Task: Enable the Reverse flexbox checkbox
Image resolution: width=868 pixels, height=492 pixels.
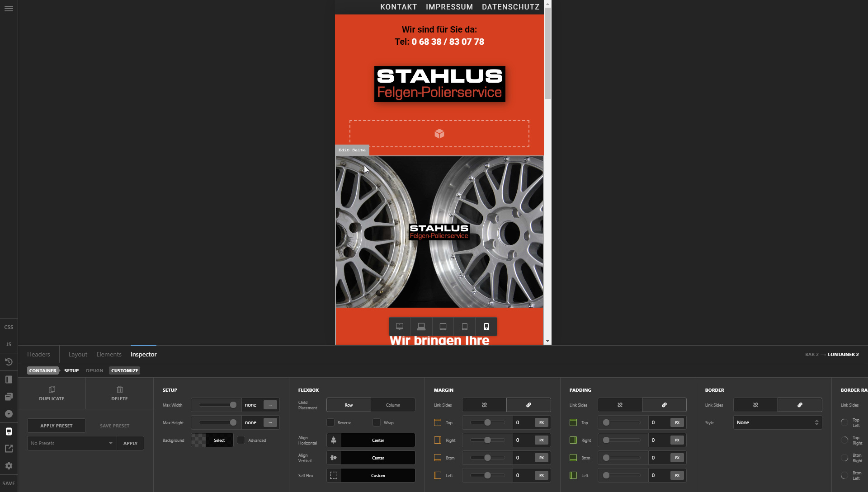Action: [x=330, y=422]
